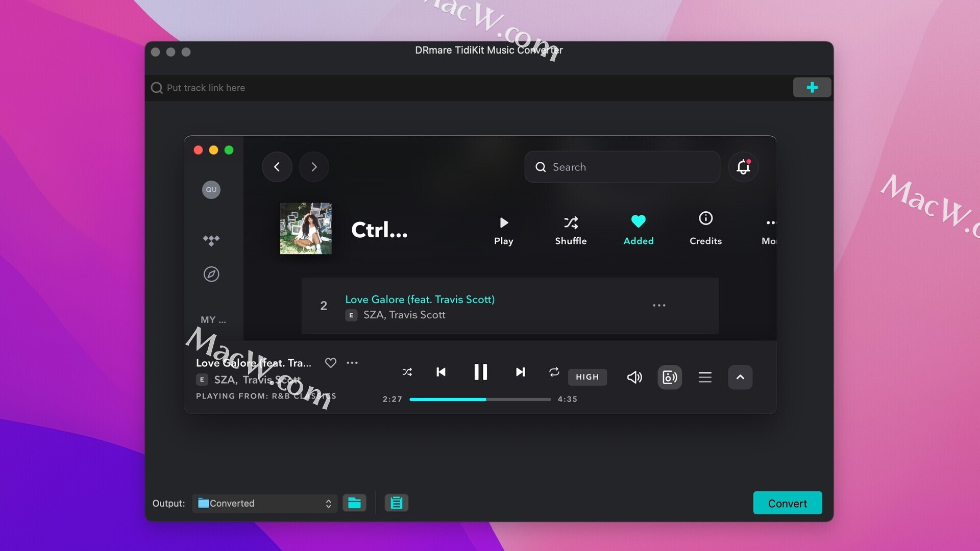Click the track number 2
Image resolution: width=980 pixels, height=551 pixels.
coord(324,306)
